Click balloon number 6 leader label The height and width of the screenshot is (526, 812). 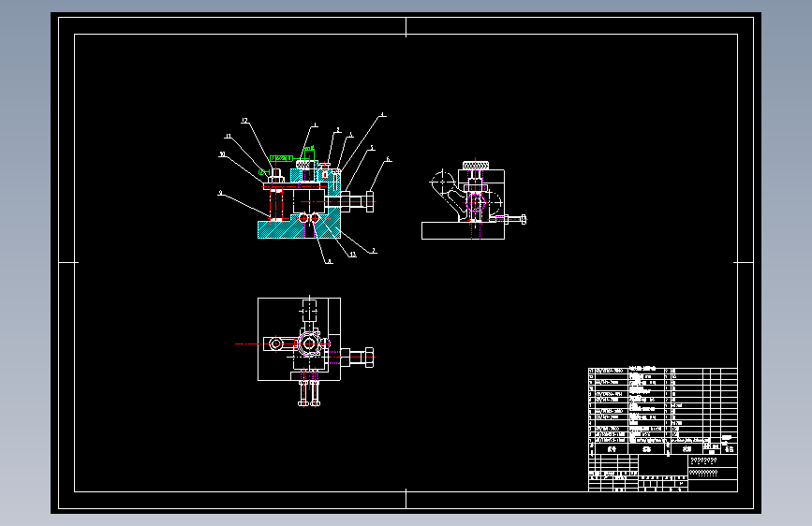coord(388,159)
